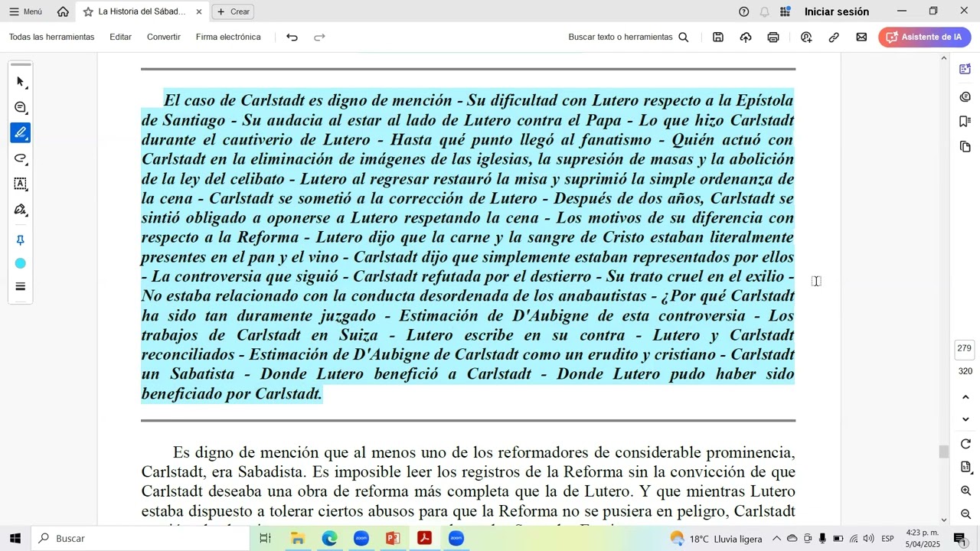Choose the freehand draw tool
The width and height of the screenshot is (980, 551).
tap(21, 158)
